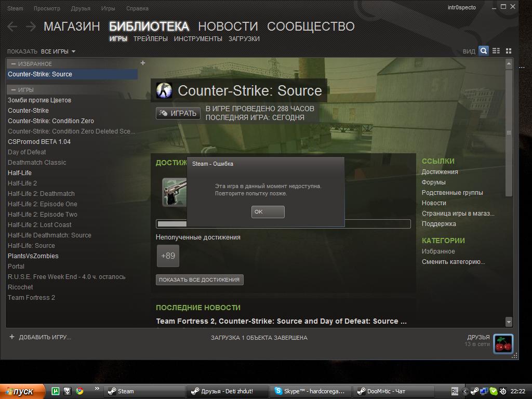Confirm the error dialog with OK
The height and width of the screenshot is (399, 532).
268,212
